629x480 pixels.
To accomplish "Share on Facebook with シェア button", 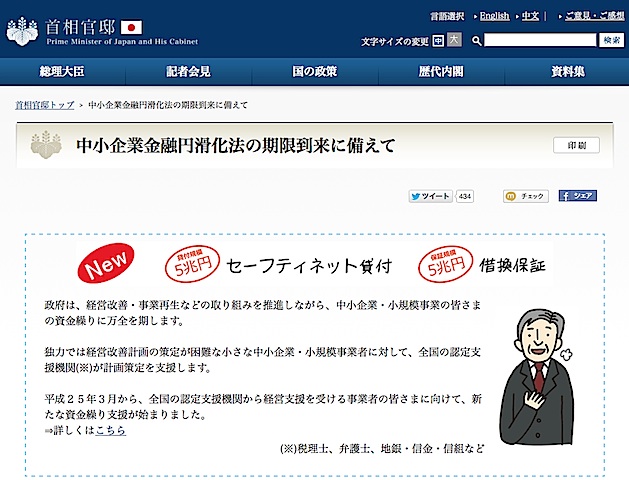I will point(577,196).
